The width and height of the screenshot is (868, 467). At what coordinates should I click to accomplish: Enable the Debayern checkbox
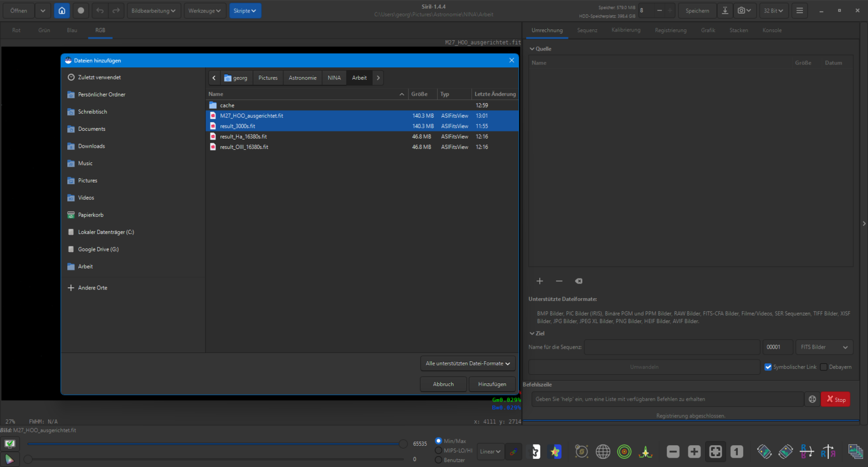point(824,367)
